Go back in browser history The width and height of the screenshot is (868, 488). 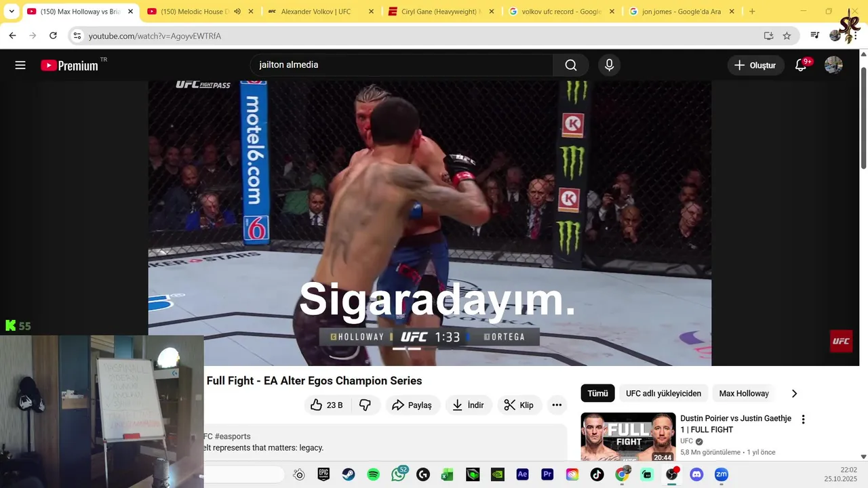coord(12,36)
